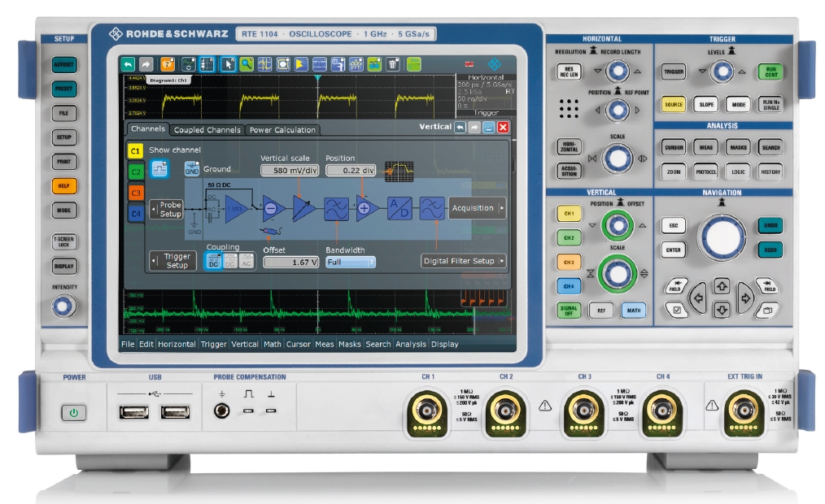Select the pointer selection tool in toolbar
Image resolution: width=825 pixels, height=504 pixels.
228,64
